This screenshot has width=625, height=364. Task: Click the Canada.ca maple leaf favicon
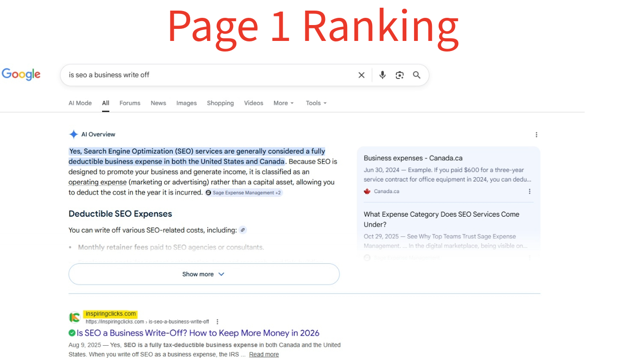pos(367,191)
